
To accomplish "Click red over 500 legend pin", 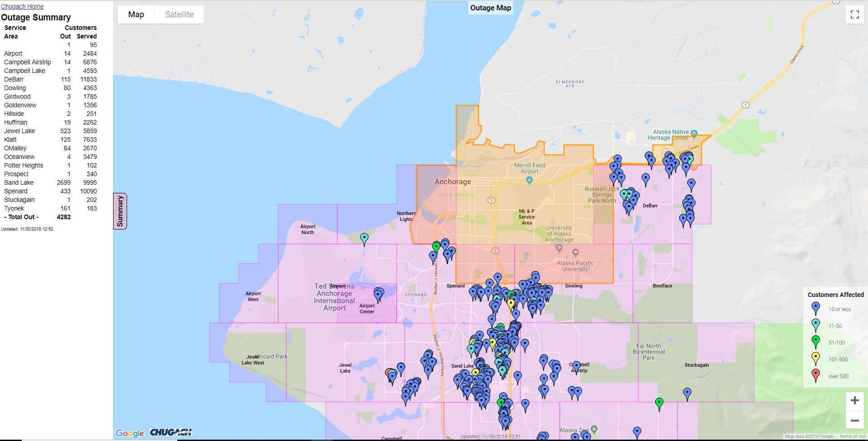I will (816, 376).
